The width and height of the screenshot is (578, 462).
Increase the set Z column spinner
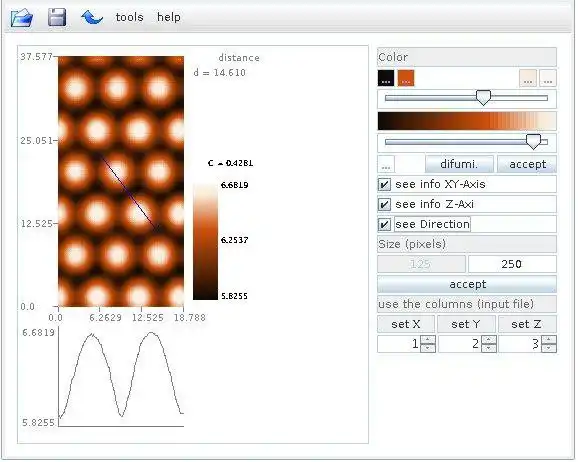(x=549, y=340)
